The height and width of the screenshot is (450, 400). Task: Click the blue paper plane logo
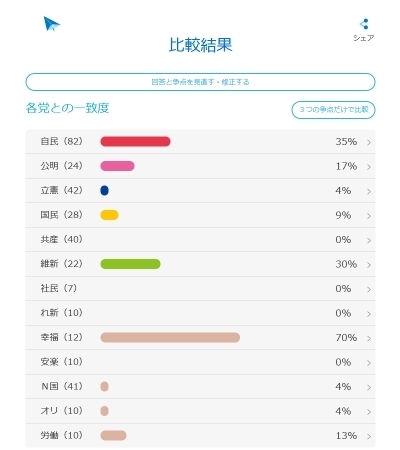coord(51,24)
